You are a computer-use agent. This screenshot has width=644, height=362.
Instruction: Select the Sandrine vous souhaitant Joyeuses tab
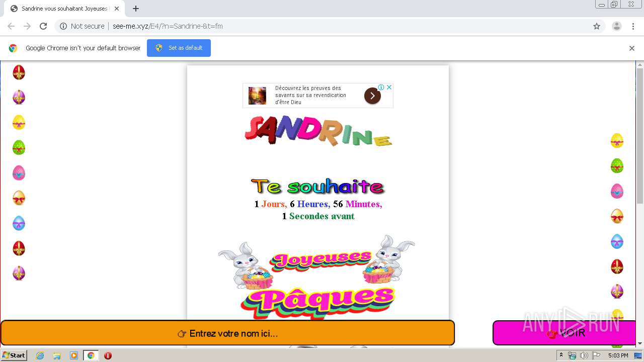(64, 9)
